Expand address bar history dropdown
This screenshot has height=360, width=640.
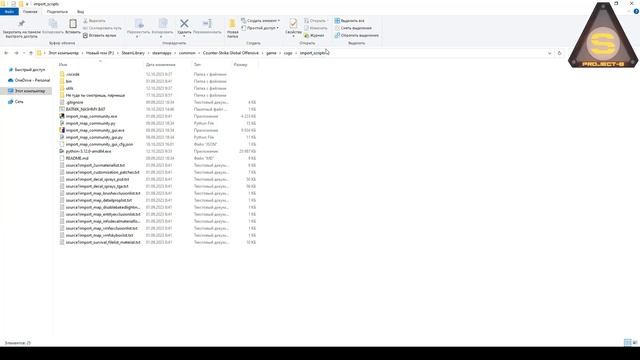click(549, 53)
